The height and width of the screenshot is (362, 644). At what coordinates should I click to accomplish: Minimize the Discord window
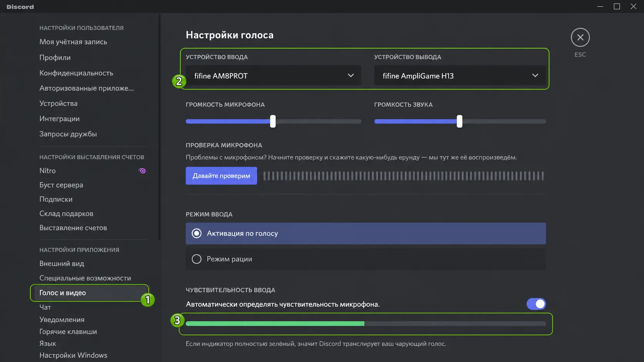[x=600, y=7]
